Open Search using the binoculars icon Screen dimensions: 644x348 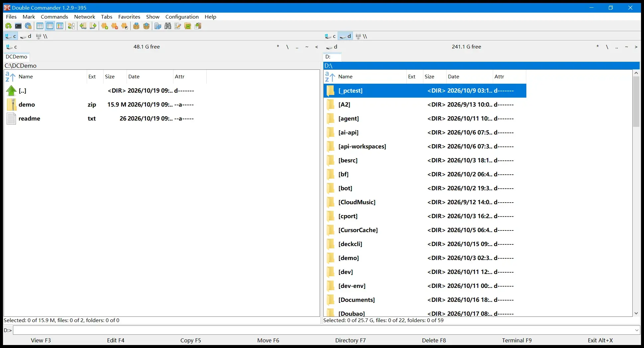(x=168, y=26)
